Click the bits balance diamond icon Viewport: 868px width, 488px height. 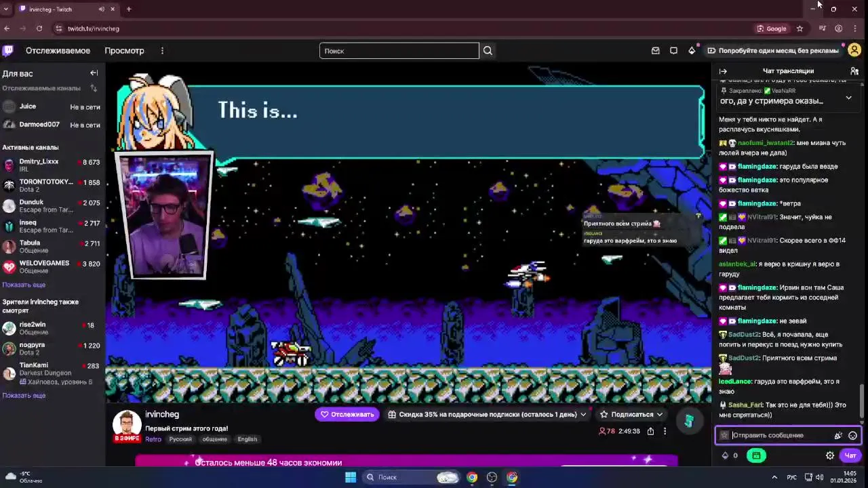tap(725, 455)
